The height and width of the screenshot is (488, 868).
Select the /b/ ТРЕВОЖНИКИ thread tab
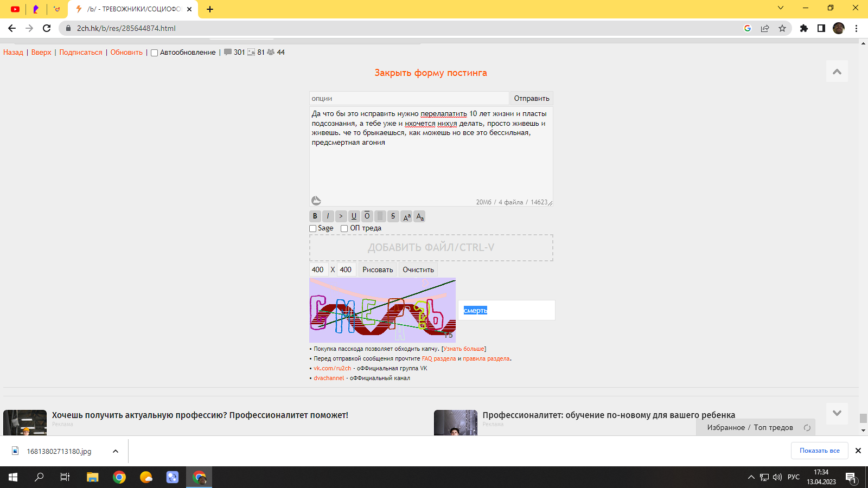[133, 9]
